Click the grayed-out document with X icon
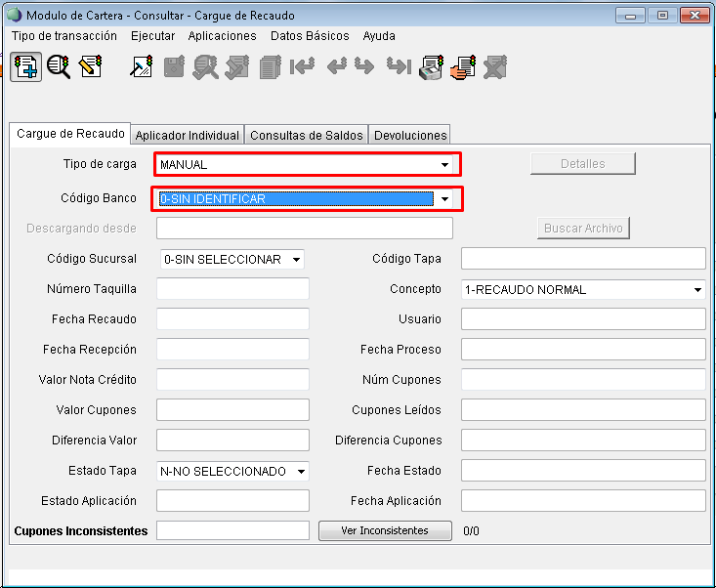The height and width of the screenshot is (588, 716). coord(495,67)
